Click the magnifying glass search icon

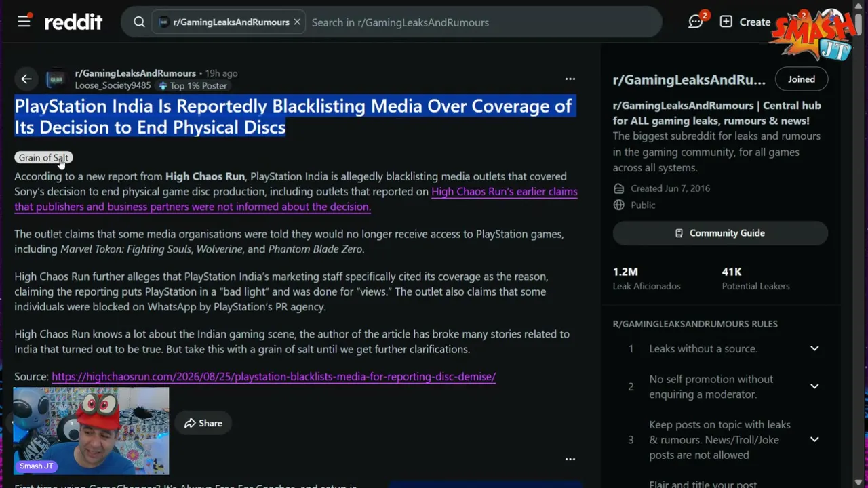click(139, 22)
